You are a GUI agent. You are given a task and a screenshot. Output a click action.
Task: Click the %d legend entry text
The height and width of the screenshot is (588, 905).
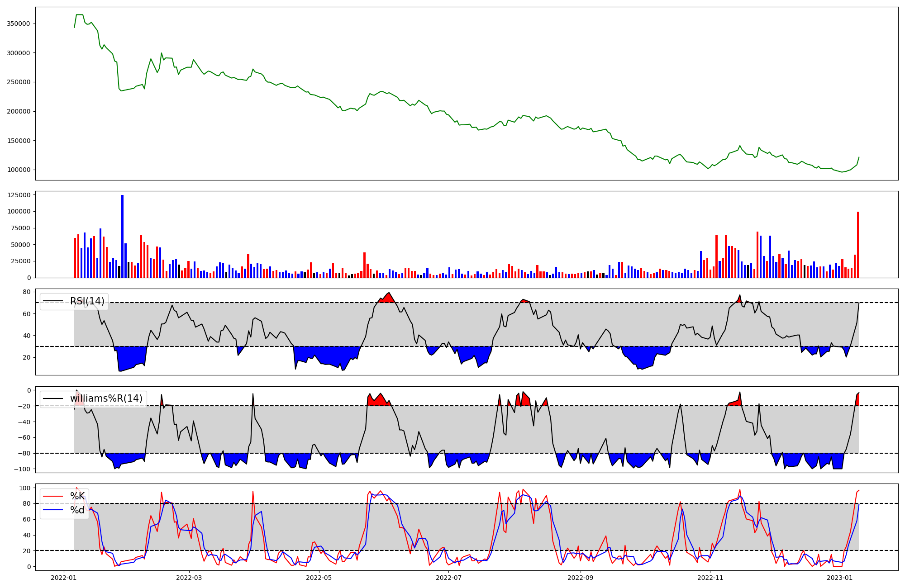pyautogui.click(x=77, y=510)
